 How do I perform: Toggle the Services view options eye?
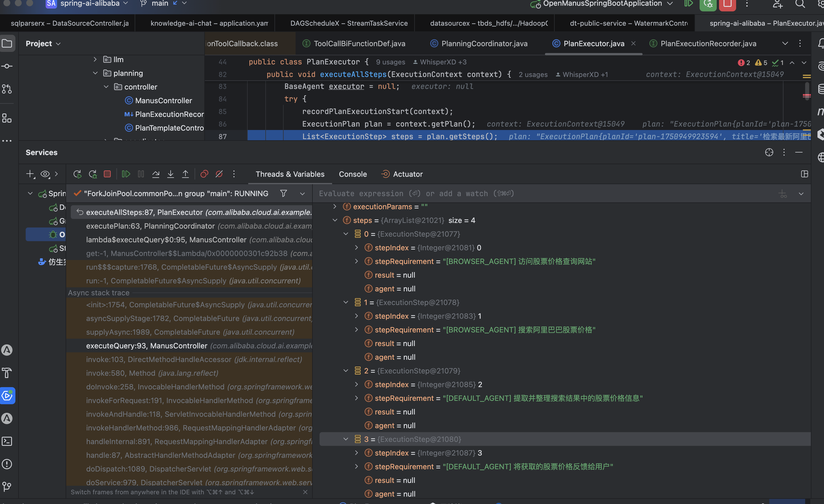45,174
